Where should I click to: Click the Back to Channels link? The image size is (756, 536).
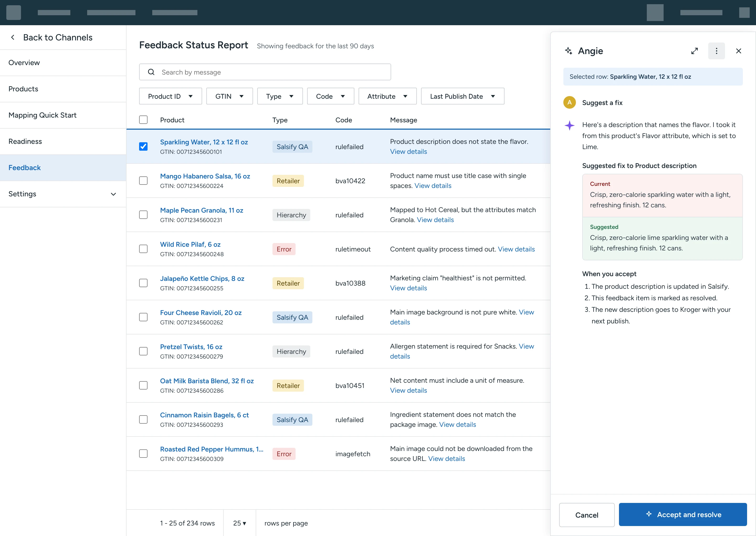[58, 37]
